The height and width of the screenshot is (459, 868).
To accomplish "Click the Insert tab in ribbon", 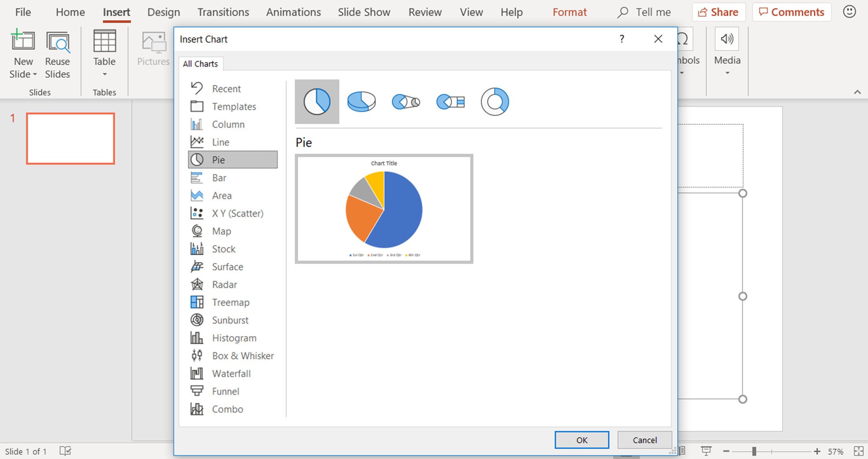I will pyautogui.click(x=115, y=13).
